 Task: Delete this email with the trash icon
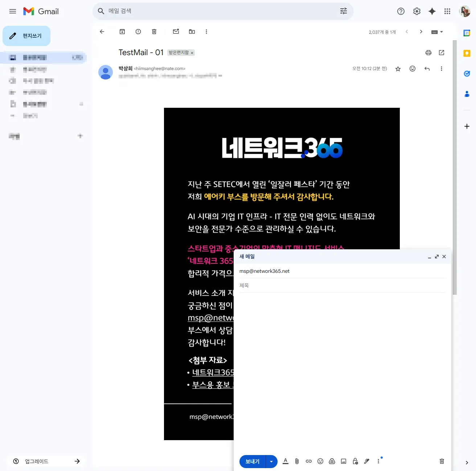[154, 32]
